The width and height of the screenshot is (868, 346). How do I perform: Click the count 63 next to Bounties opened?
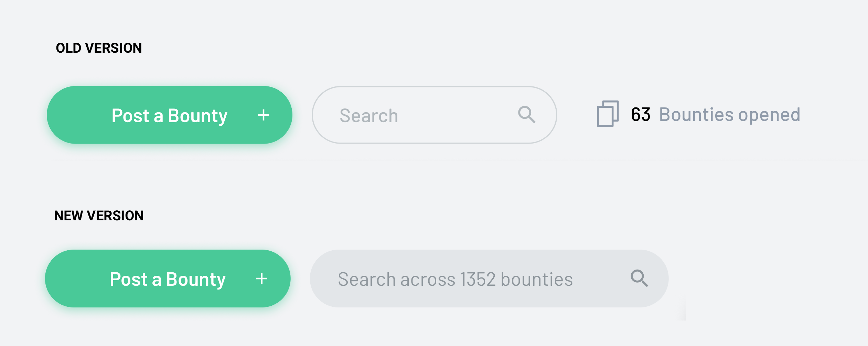coord(641,115)
